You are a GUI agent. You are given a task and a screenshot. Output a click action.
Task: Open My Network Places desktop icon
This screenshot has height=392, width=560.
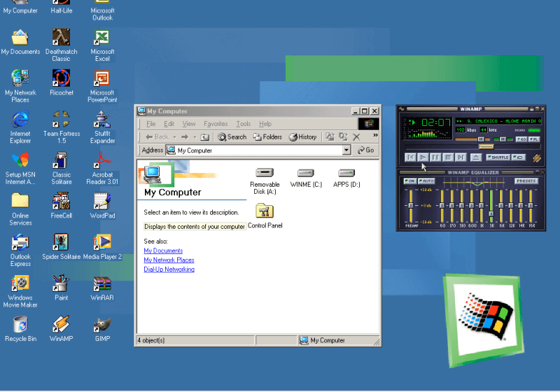coord(20,86)
